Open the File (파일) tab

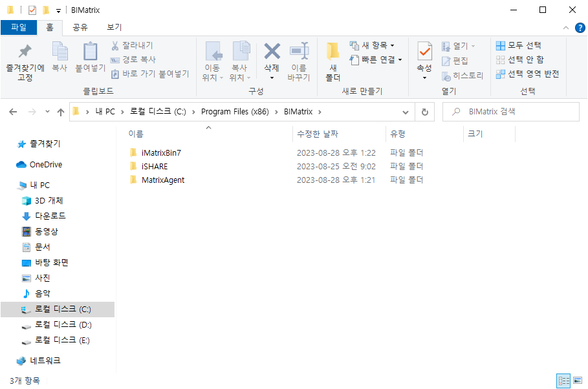[x=19, y=27]
